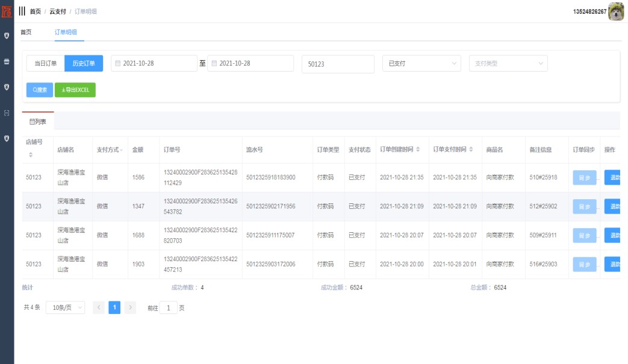Screen dimensions: 628x364
Task: Click the 导出EXCEL button
Action: tap(75, 90)
